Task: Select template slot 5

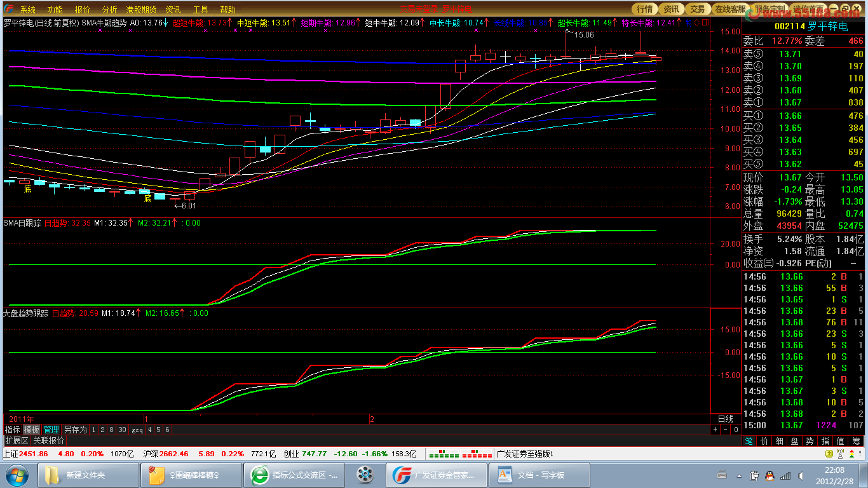Action: coord(159,430)
